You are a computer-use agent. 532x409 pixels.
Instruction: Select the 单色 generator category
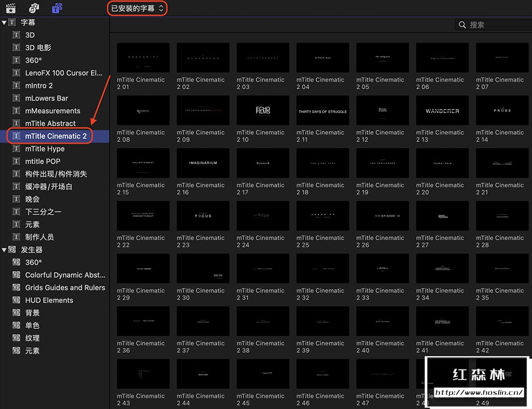pyautogui.click(x=32, y=325)
